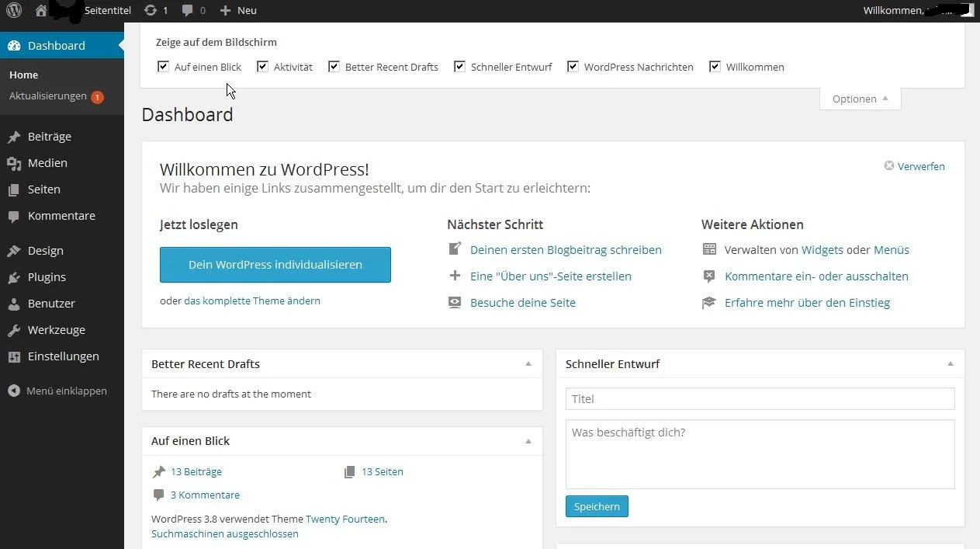The image size is (980, 549).
Task: Open the Widgets link
Action: [x=822, y=249]
